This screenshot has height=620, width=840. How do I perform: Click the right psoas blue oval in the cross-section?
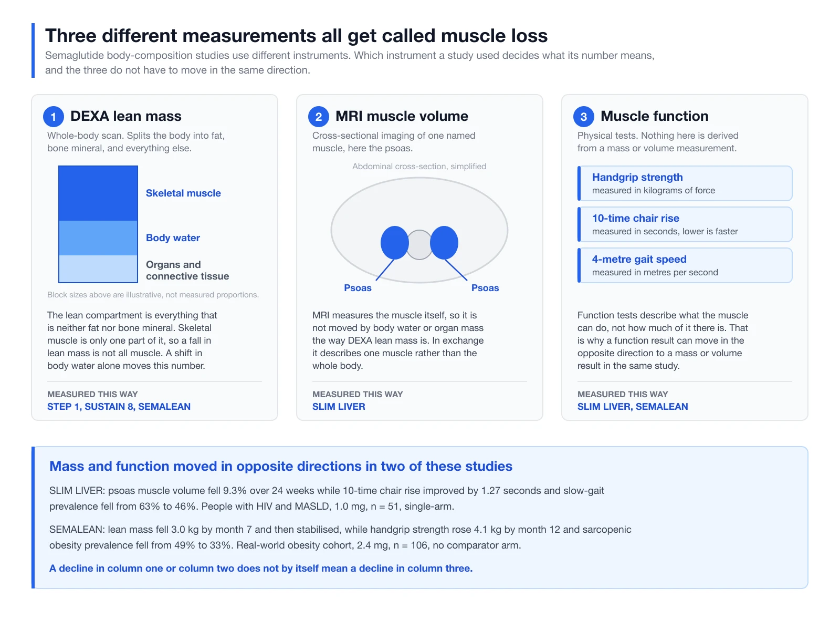click(444, 243)
